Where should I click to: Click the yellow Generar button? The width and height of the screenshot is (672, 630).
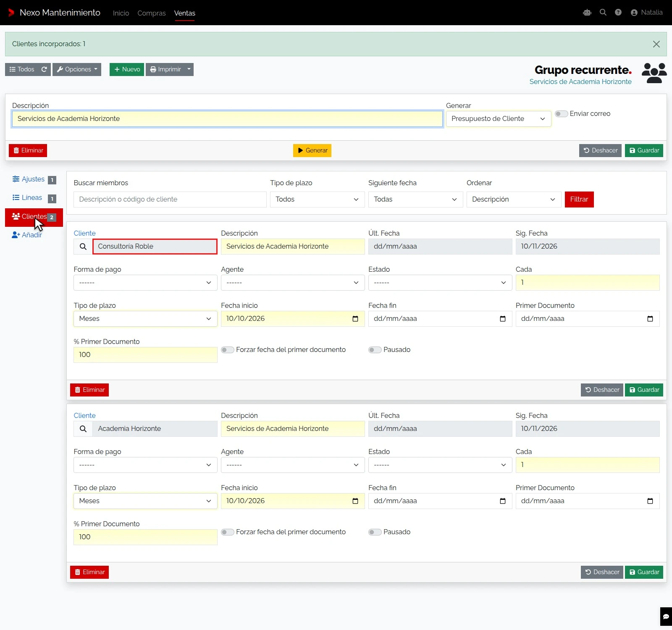312,150
